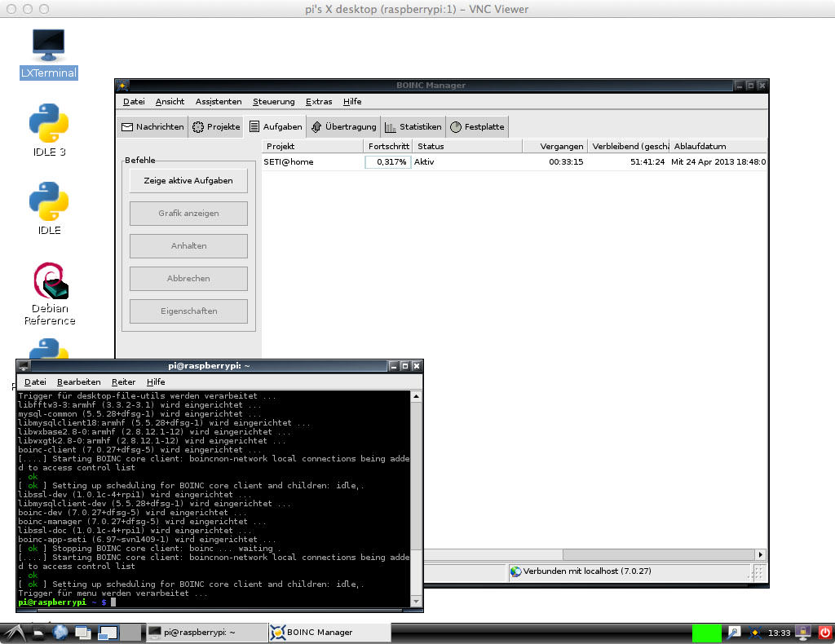This screenshot has height=644, width=835.
Task: Sort by the Vergangen column header
Action: (x=554, y=147)
